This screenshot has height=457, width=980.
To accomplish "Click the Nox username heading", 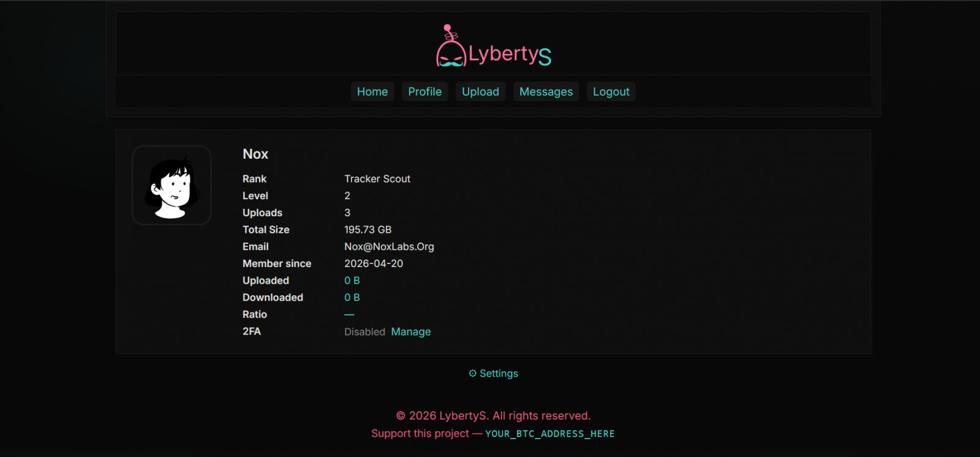I will [255, 154].
